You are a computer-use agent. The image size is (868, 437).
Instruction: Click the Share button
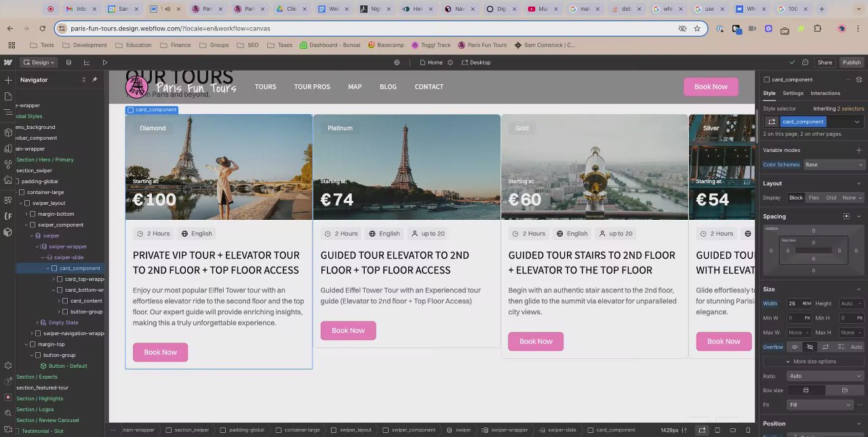tap(825, 62)
